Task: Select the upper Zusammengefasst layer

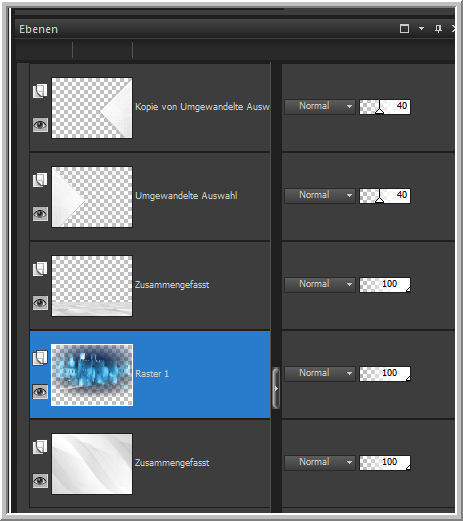Action: click(150, 286)
